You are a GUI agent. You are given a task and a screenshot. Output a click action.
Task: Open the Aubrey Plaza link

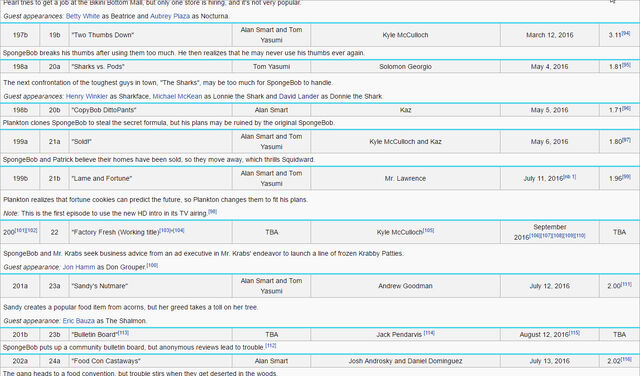(x=170, y=16)
